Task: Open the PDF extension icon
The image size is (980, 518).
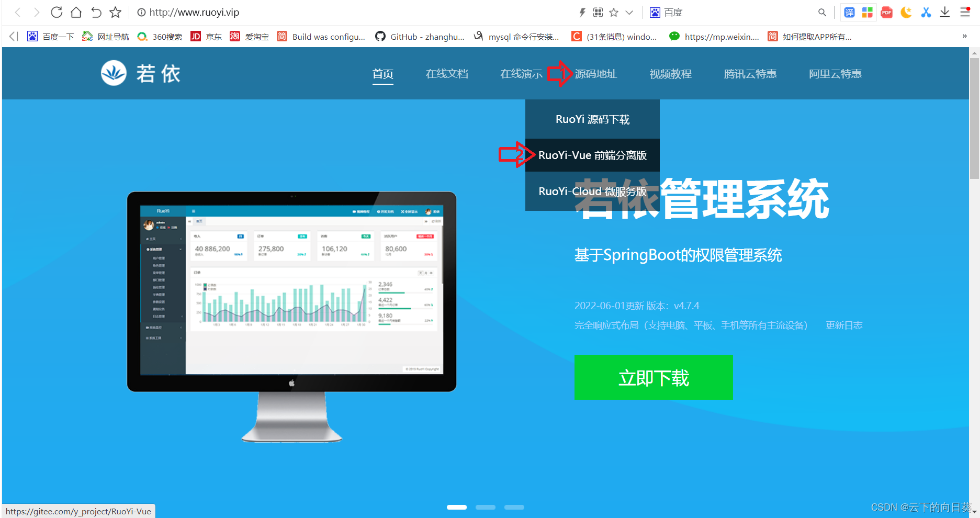Action: click(886, 12)
